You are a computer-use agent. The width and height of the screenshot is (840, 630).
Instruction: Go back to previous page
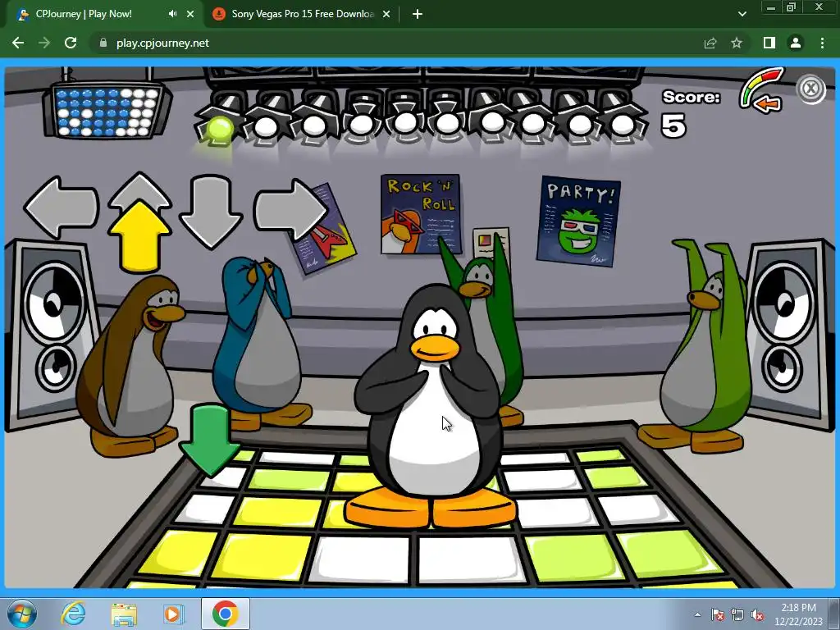(x=18, y=43)
